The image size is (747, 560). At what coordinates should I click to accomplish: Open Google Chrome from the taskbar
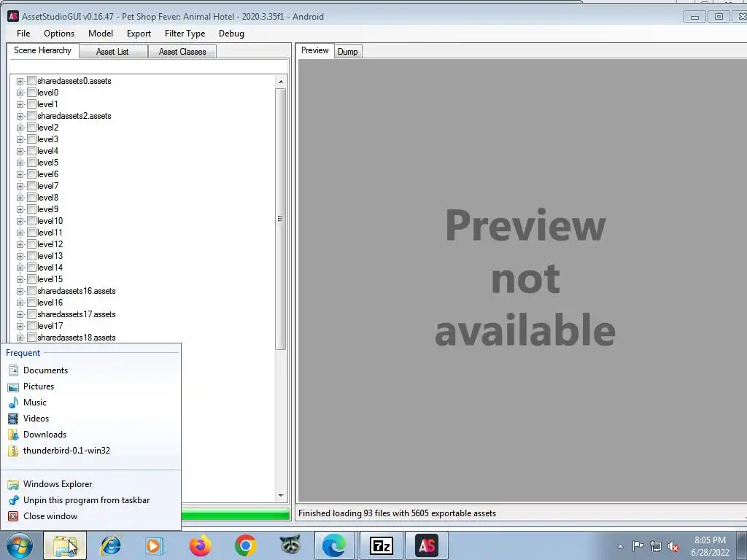(245, 545)
